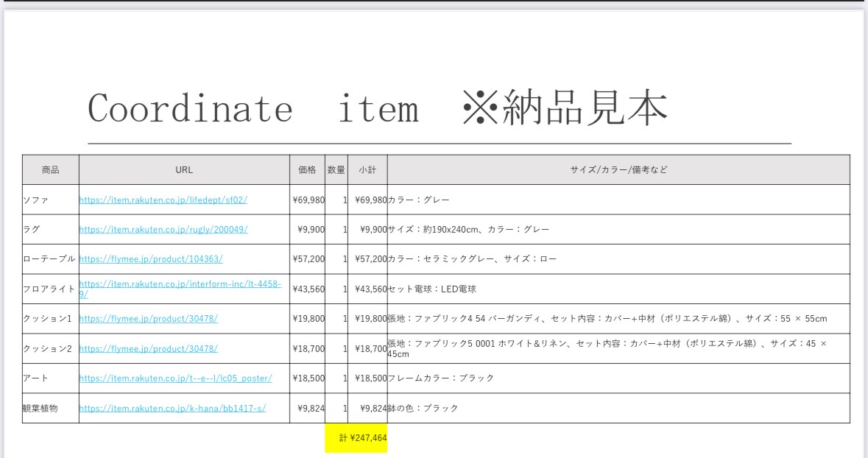Select the 数量 column header
The height and width of the screenshot is (458, 868).
click(336, 170)
